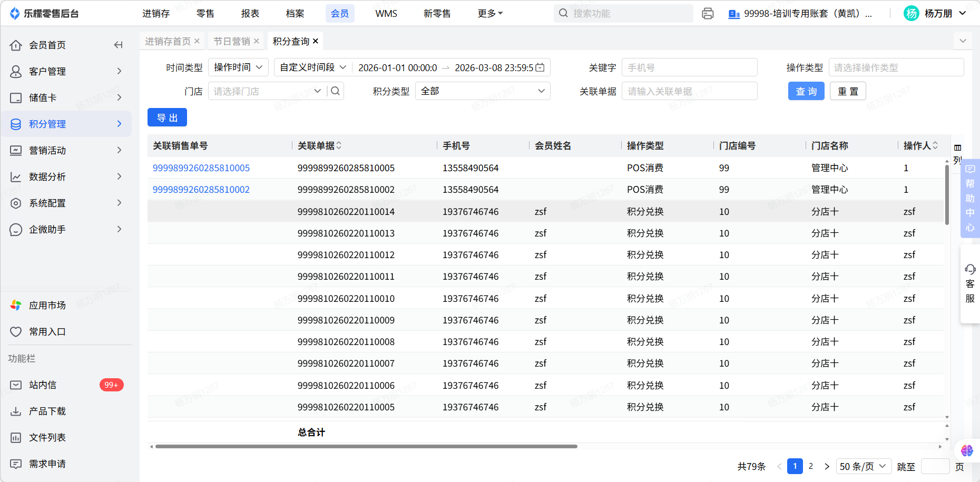Open the column settings icon
980x482 pixels.
click(x=957, y=148)
